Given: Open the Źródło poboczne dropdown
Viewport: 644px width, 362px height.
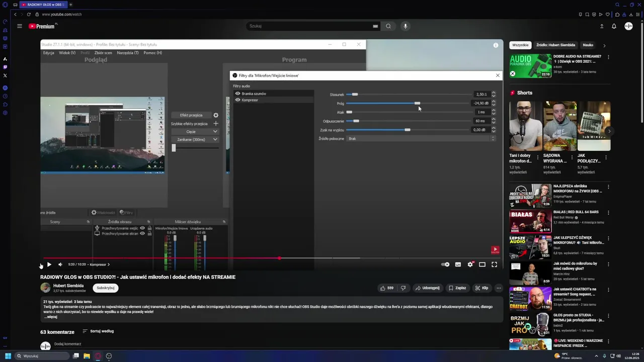Looking at the screenshot, I should pyautogui.click(x=421, y=139).
